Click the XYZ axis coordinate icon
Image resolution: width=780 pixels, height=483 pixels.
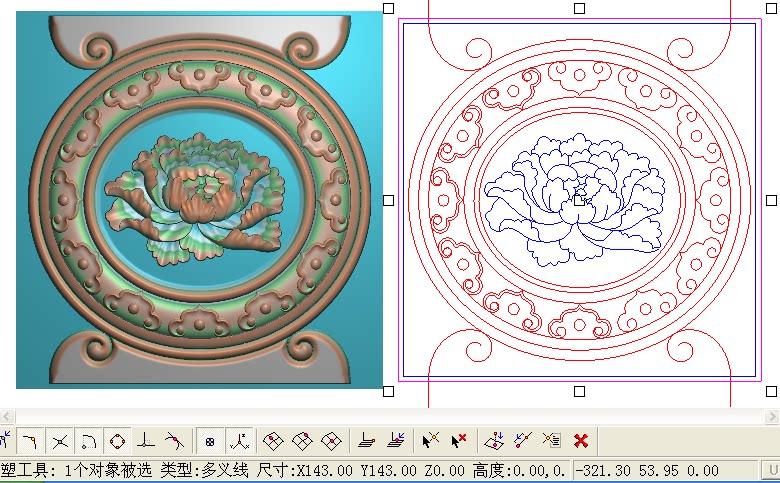(x=240, y=441)
